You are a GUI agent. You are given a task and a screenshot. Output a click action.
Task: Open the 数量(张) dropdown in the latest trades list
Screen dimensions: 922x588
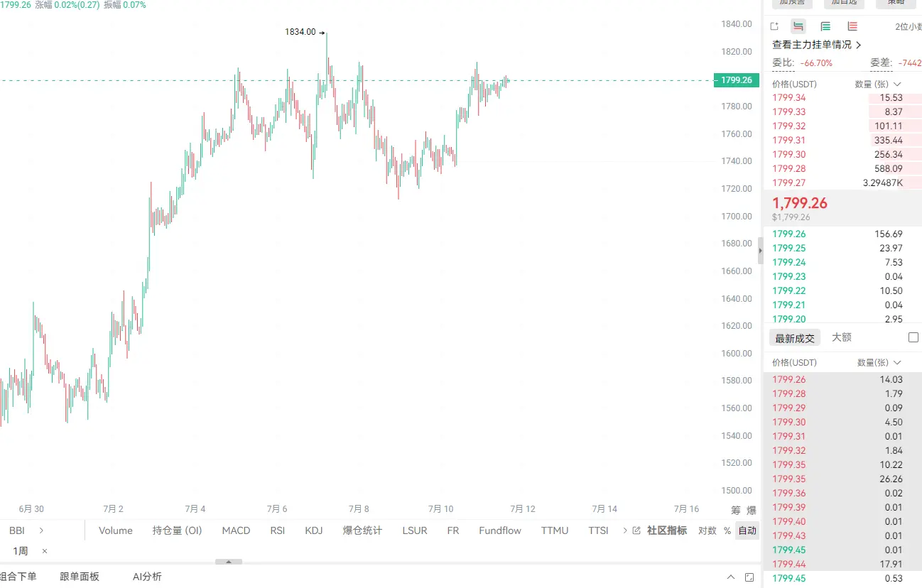(x=879, y=362)
